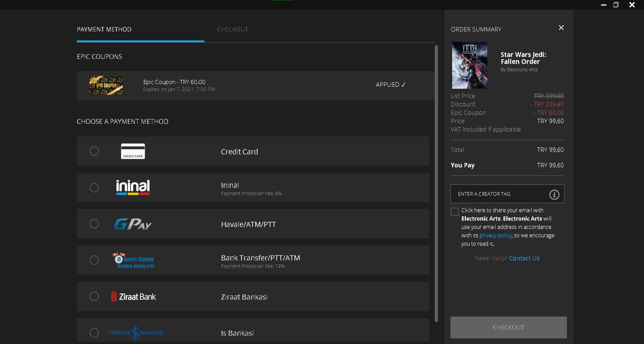Click the Epic Coupon gold image
The image size is (644, 344).
(106, 85)
